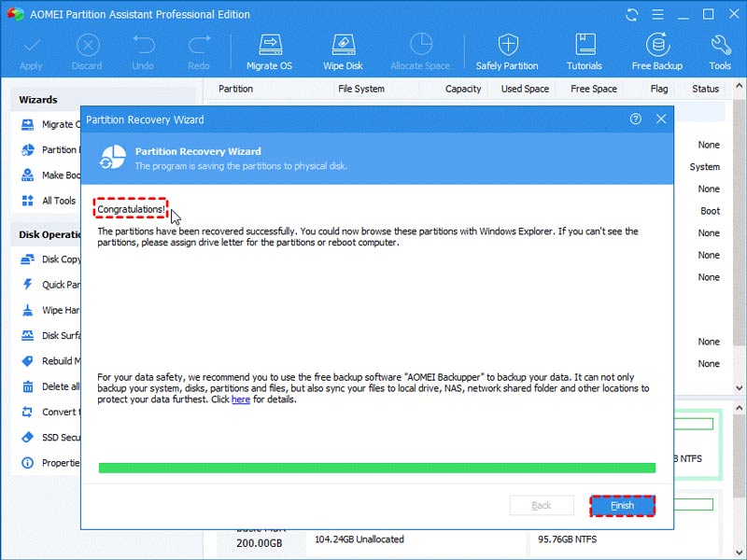Open the hamburger menu in title bar

[658, 15]
